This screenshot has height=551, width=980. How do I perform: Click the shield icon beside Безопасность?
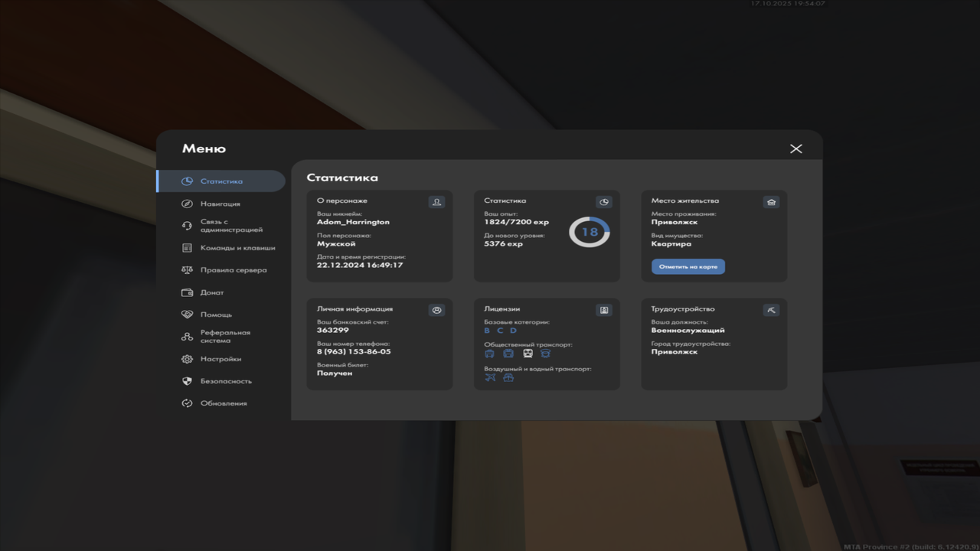click(187, 381)
